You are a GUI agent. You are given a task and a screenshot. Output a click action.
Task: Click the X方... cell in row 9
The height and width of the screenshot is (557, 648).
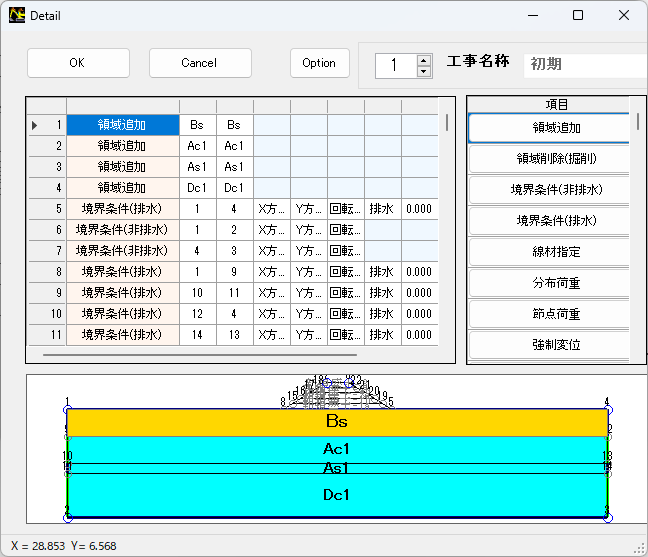pyautogui.click(x=272, y=293)
